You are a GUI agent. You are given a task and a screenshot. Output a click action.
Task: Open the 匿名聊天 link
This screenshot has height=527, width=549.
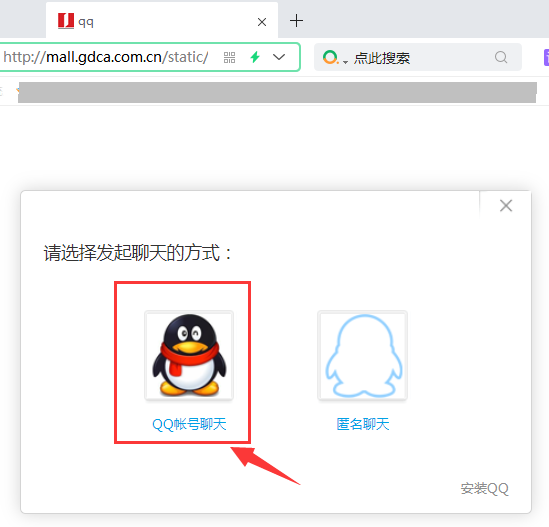(363, 424)
